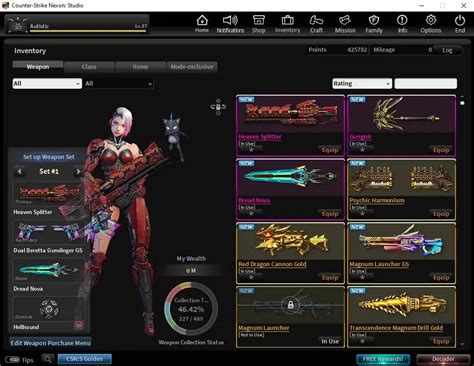The width and height of the screenshot is (474, 366).
Task: Click Set up Weapon Set button
Action: point(49,157)
